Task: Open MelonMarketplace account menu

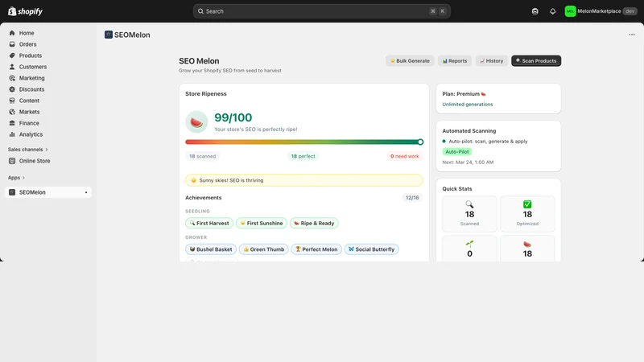Action: 601,11
